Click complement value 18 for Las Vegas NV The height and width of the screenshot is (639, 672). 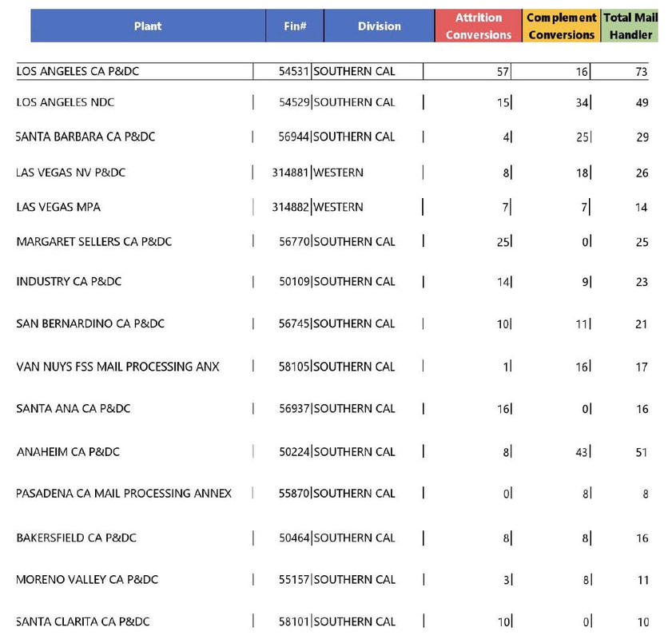[582, 173]
